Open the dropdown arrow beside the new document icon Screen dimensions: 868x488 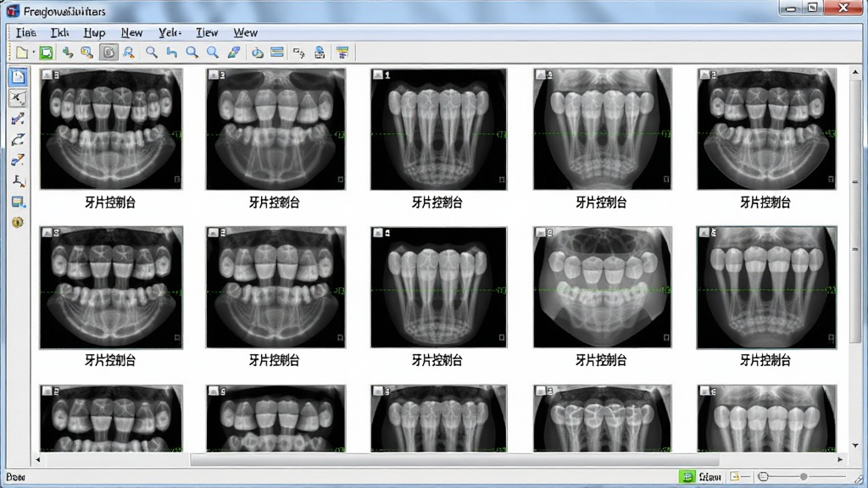[33, 53]
